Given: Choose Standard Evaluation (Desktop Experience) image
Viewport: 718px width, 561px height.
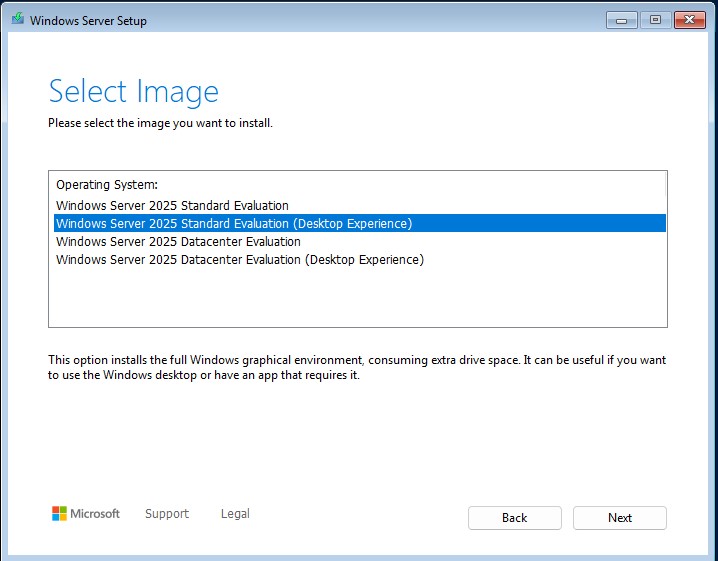Looking at the screenshot, I should pos(234,224).
